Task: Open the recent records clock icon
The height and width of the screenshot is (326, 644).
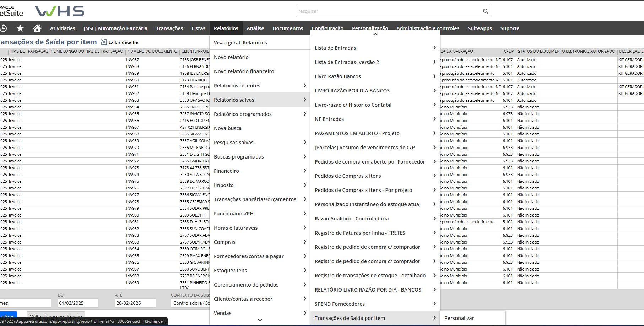Action: (x=4, y=28)
